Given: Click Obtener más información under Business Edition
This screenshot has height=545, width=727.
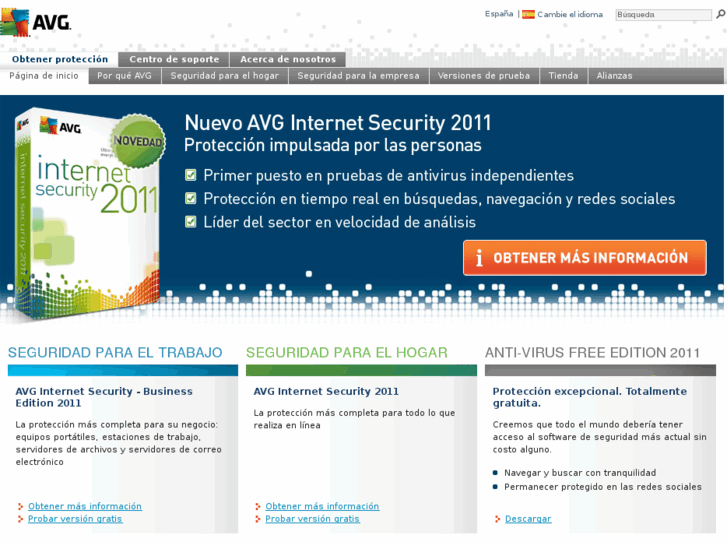Looking at the screenshot, I should click(x=85, y=506).
